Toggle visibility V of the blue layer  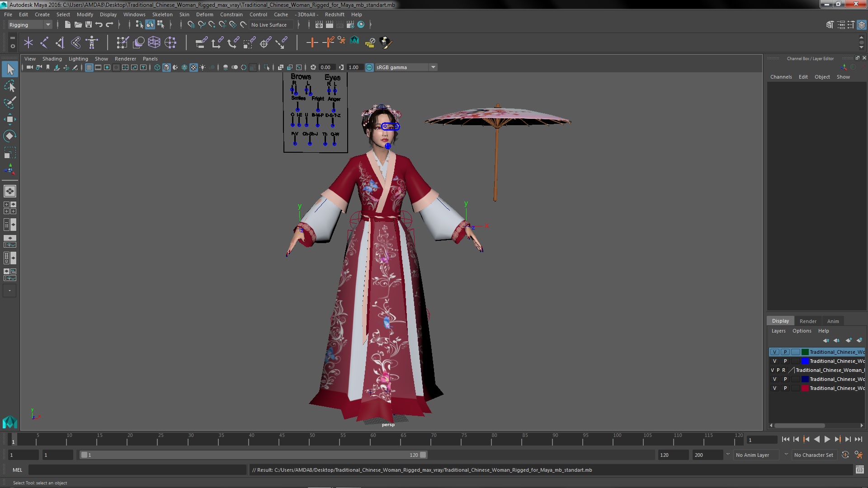pyautogui.click(x=774, y=361)
